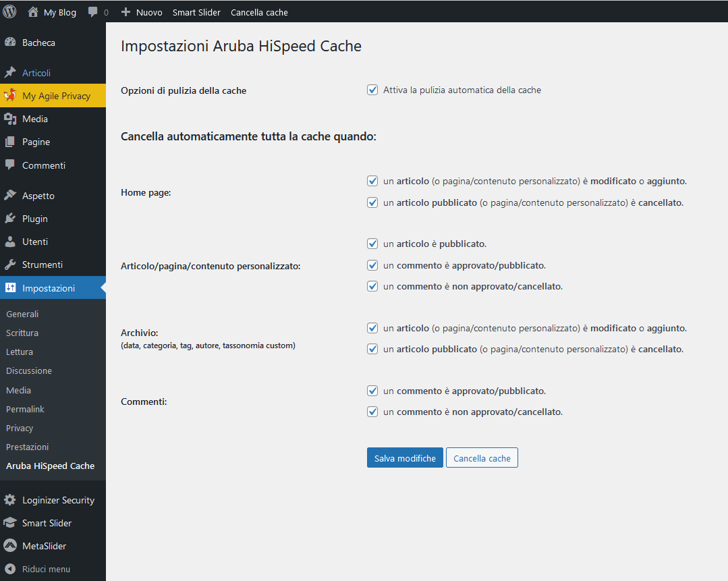Image resolution: width=728 pixels, height=581 pixels.
Task: Open My Agile Privacy menu
Action: pyautogui.click(x=53, y=96)
